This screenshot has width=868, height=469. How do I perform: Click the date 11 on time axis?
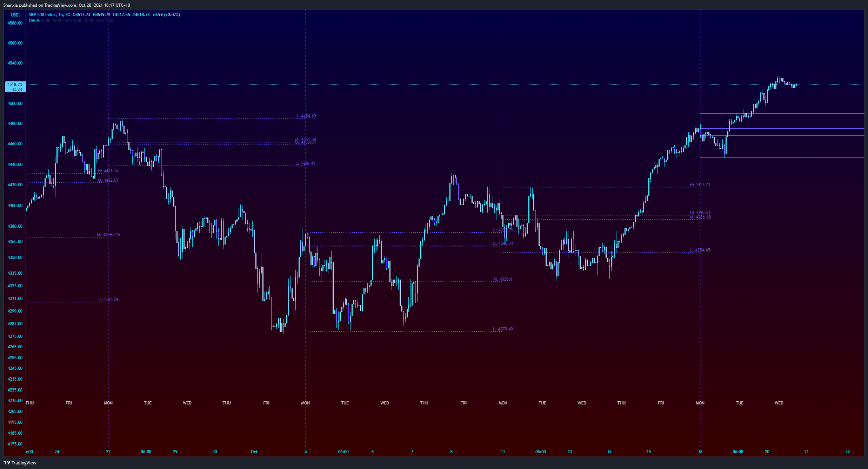pos(503,452)
